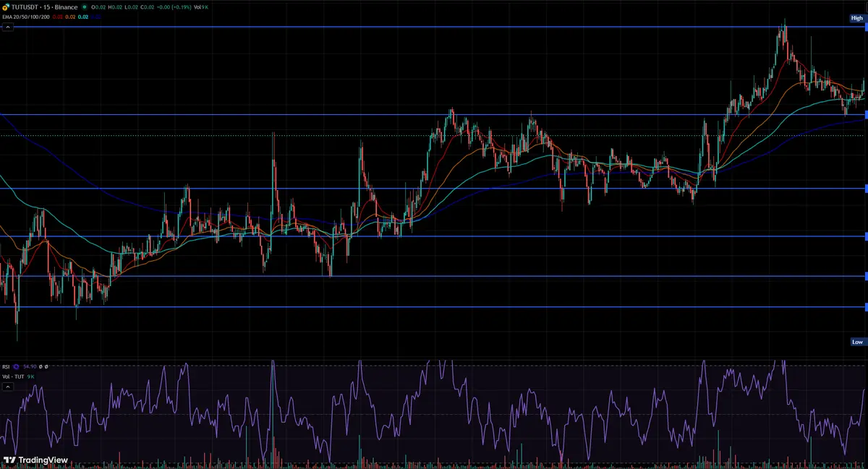Click the orange EMA 50 value

[x=70, y=17]
